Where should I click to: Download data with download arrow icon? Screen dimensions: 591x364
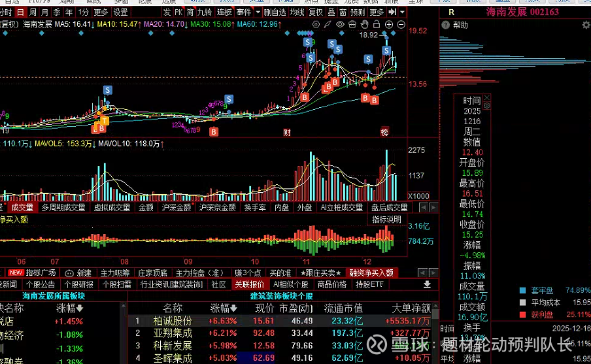427,284
